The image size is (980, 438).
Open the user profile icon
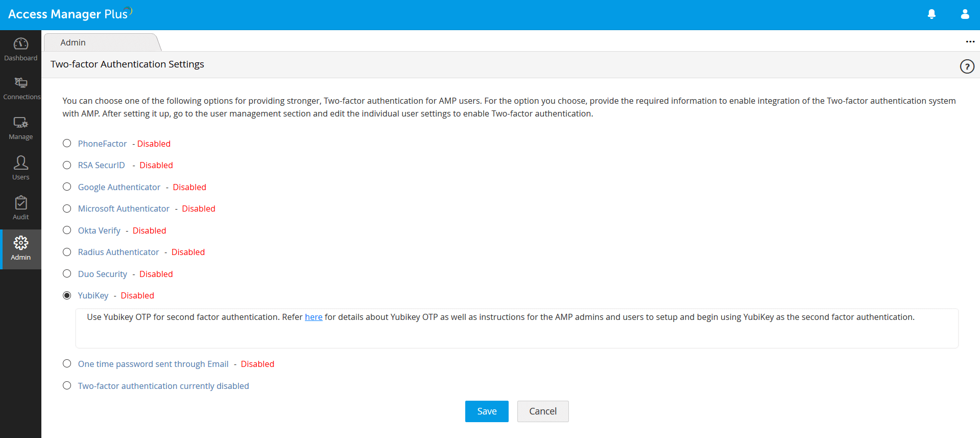[x=965, y=14]
